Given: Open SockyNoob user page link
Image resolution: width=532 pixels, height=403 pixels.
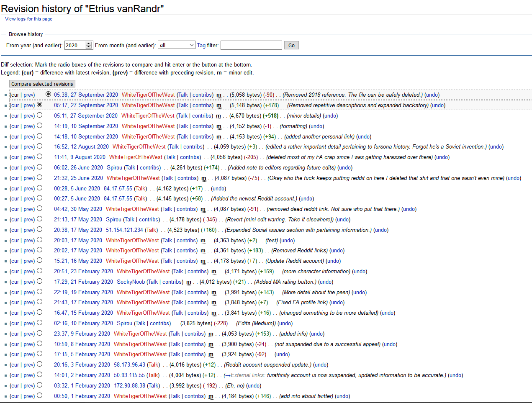Looking at the screenshot, I should pyautogui.click(x=131, y=282).
